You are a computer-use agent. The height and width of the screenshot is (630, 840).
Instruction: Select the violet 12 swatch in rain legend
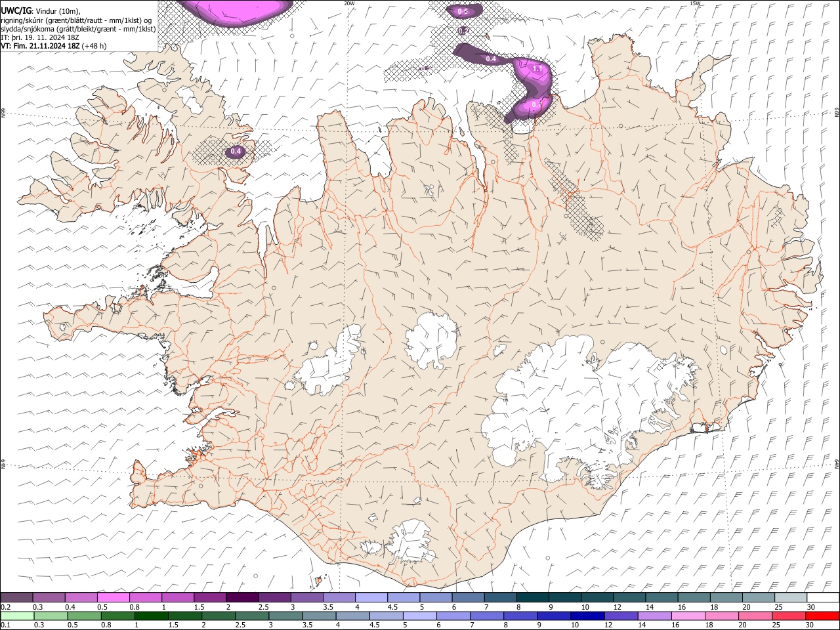click(x=621, y=616)
